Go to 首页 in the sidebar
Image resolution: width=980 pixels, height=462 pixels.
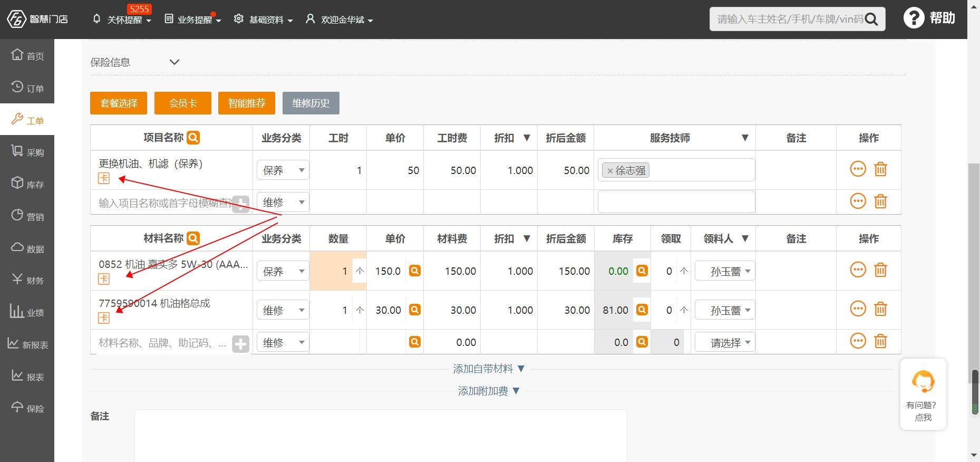pyautogui.click(x=27, y=55)
